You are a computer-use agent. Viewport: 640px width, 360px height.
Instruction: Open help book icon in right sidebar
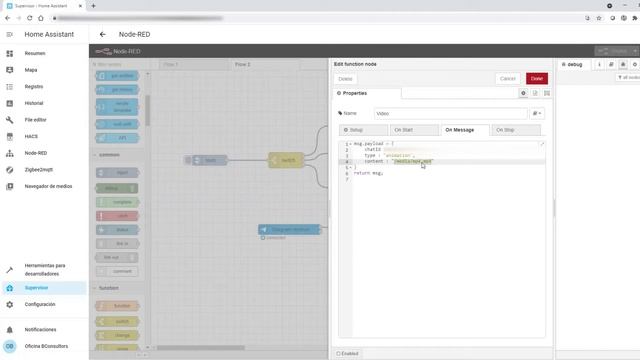tap(611, 64)
